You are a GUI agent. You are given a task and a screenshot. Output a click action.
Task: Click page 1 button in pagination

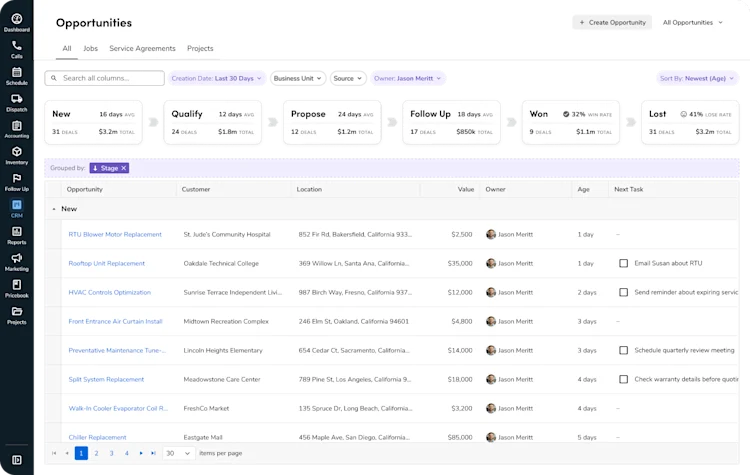(81, 453)
